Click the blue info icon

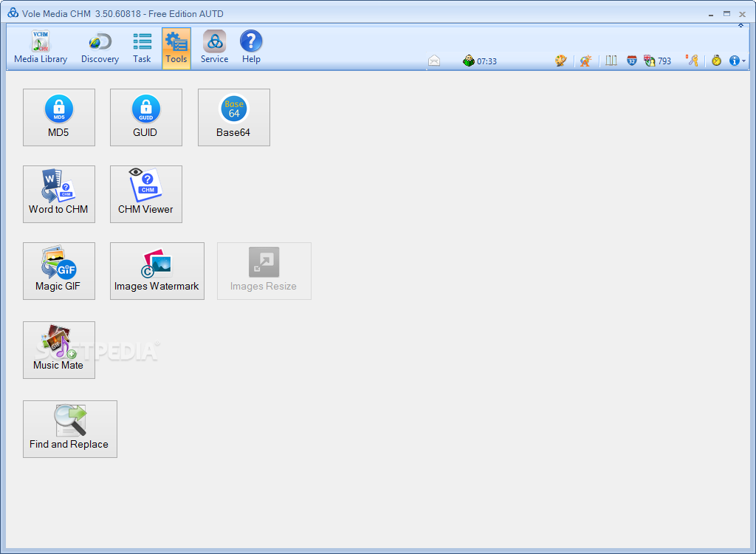tap(734, 61)
